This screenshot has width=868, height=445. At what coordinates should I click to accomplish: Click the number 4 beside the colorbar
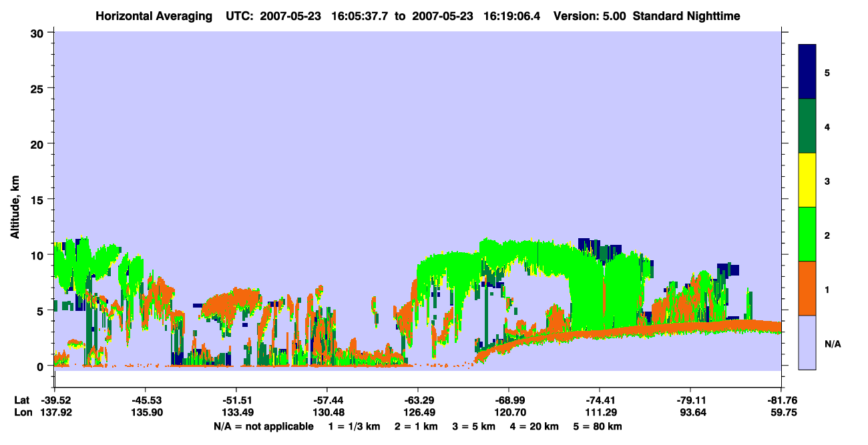827,126
